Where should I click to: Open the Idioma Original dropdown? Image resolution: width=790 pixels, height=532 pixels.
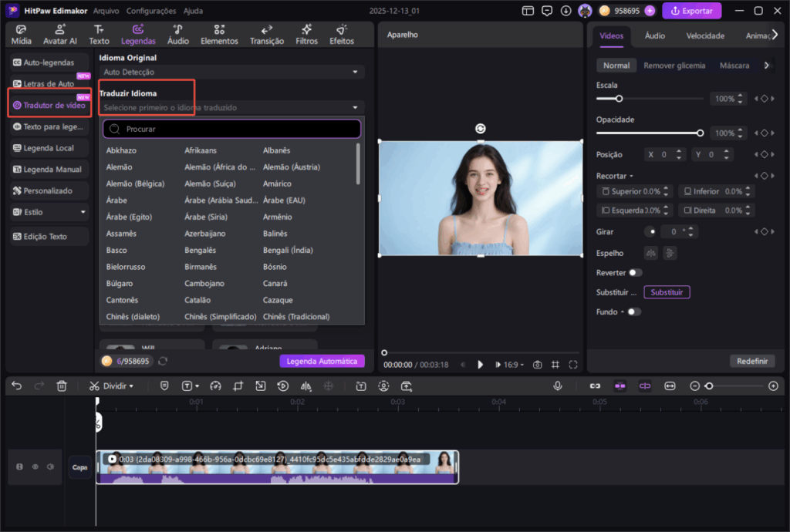(231, 72)
